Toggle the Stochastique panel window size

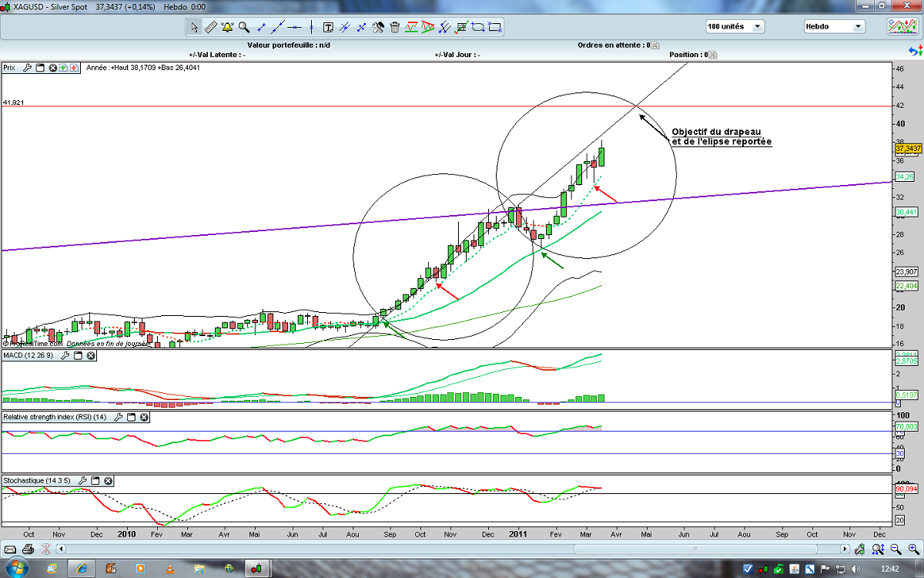95,480
